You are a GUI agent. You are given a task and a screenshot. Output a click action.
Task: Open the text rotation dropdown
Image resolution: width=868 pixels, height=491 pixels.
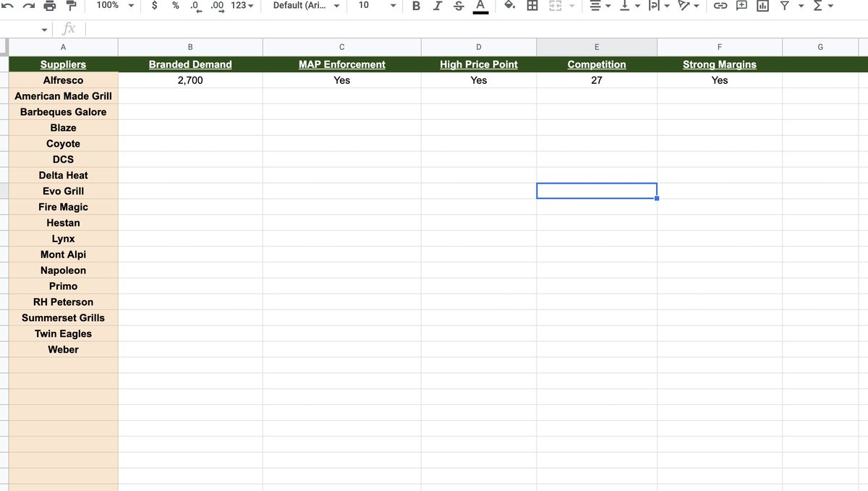tap(687, 6)
